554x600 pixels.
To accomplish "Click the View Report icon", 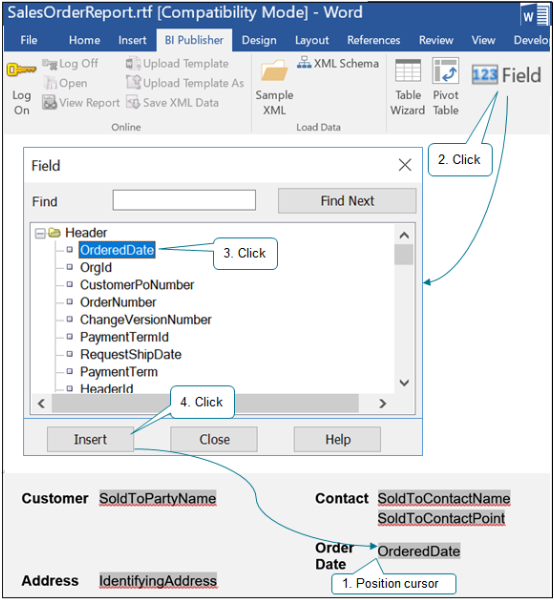I will pyautogui.click(x=49, y=103).
